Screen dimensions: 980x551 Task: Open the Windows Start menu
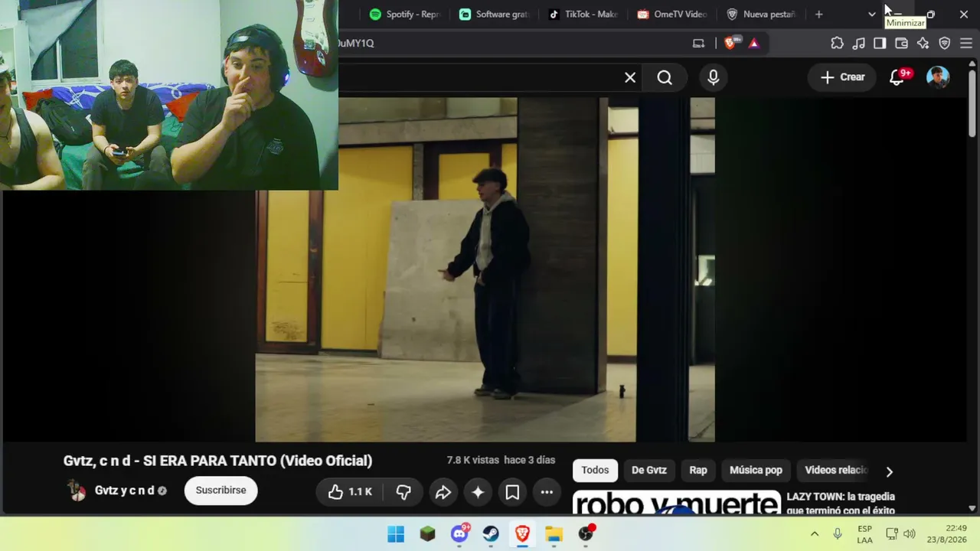tap(396, 534)
